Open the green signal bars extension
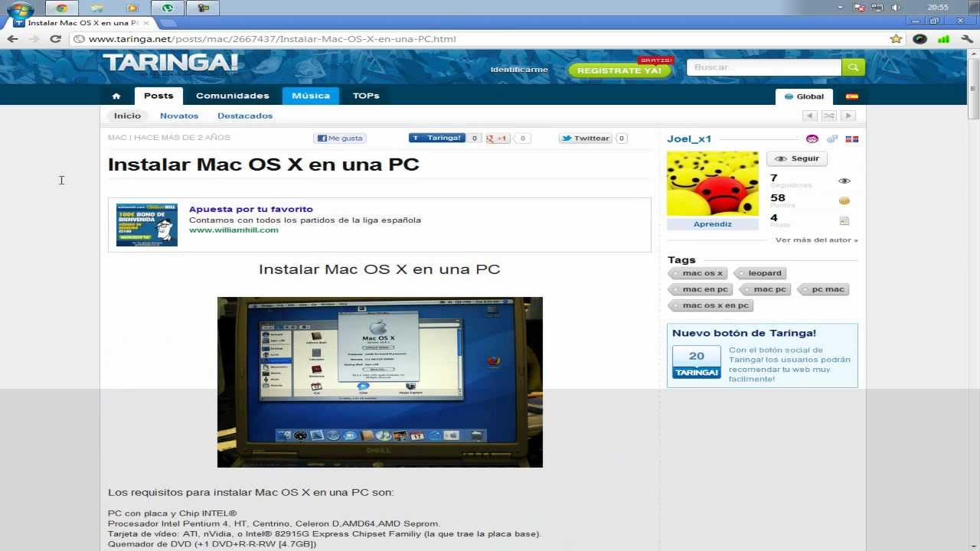980x551 pixels. 943,39
